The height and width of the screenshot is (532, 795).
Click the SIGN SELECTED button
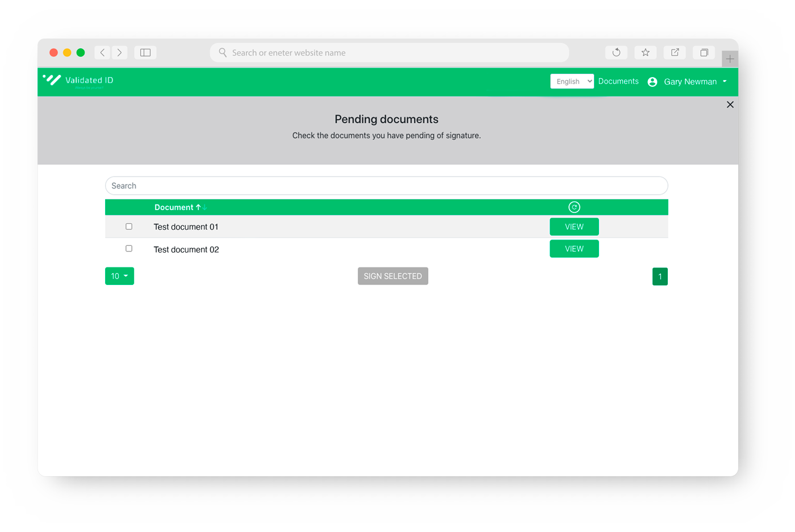tap(392, 276)
